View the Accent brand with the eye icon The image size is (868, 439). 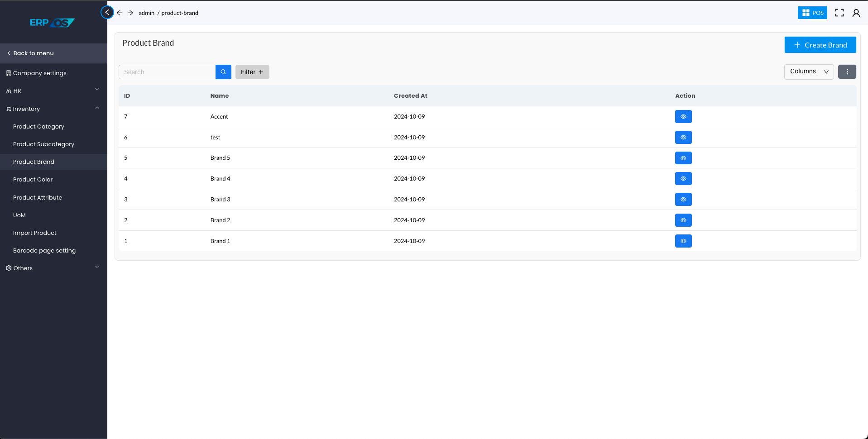683,117
